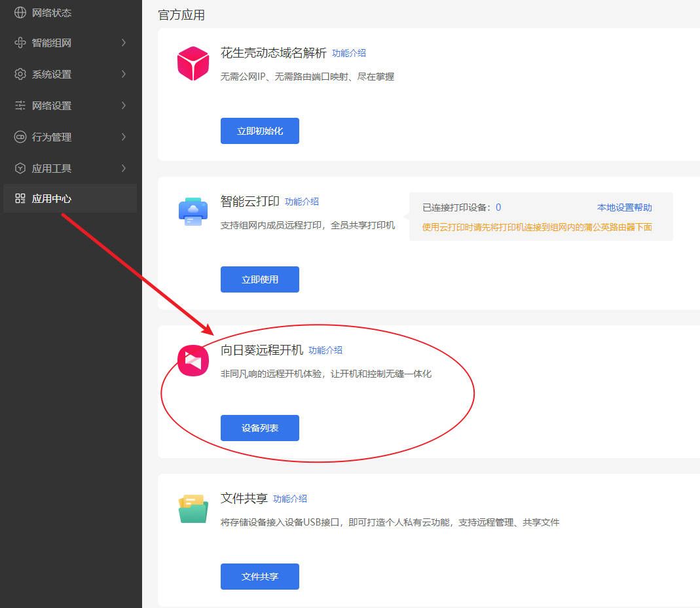
Task: Click the 网络状态 globe icon
Action: point(20,12)
